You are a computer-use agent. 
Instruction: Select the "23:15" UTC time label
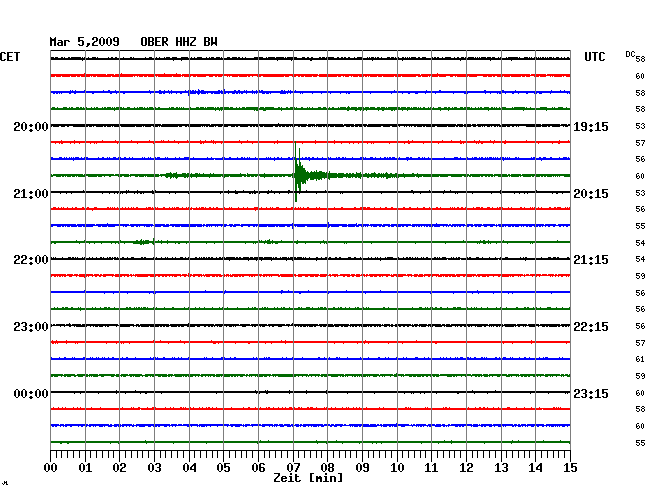point(591,393)
